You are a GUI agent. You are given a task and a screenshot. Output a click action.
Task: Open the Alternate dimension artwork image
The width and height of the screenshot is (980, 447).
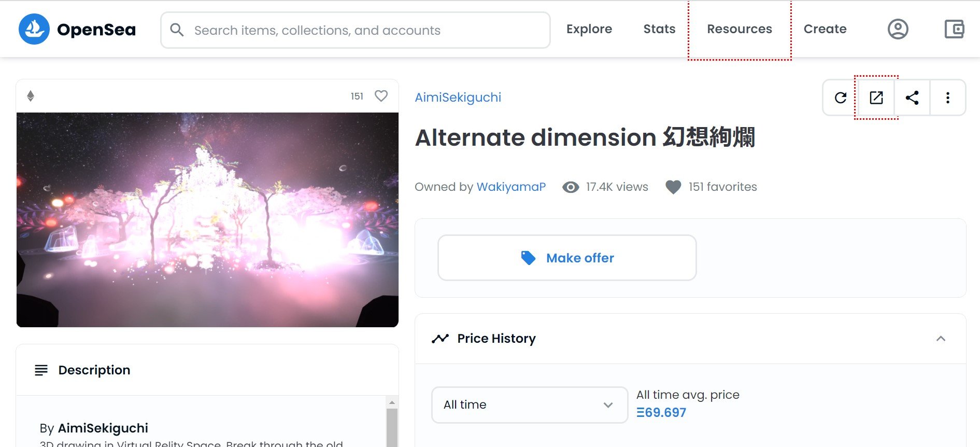coord(207,220)
